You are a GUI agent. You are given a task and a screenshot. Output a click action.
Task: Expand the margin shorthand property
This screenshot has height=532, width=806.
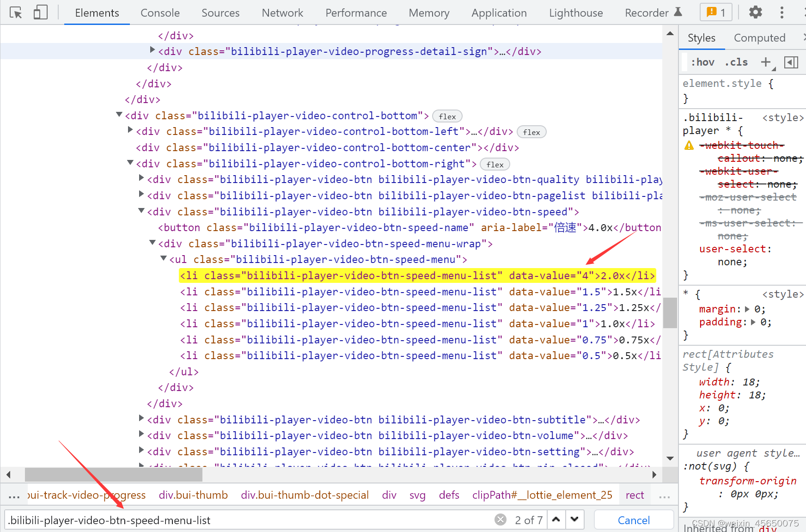click(747, 309)
